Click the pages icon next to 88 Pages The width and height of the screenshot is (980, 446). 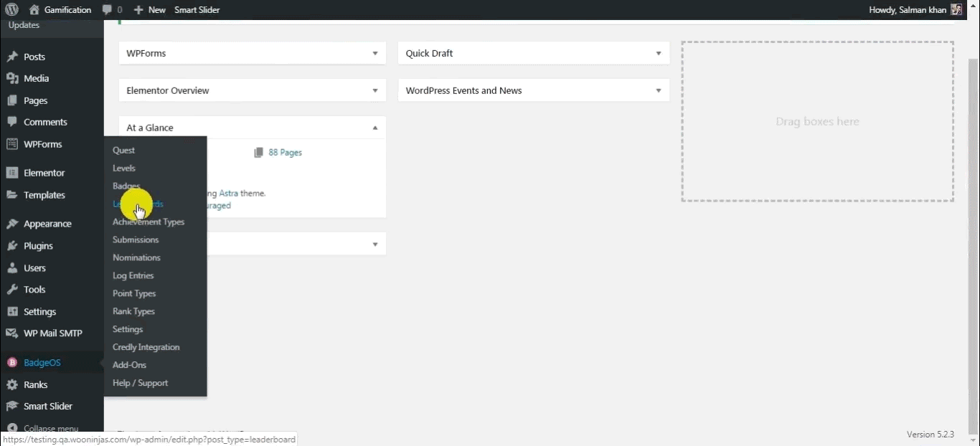coord(259,153)
